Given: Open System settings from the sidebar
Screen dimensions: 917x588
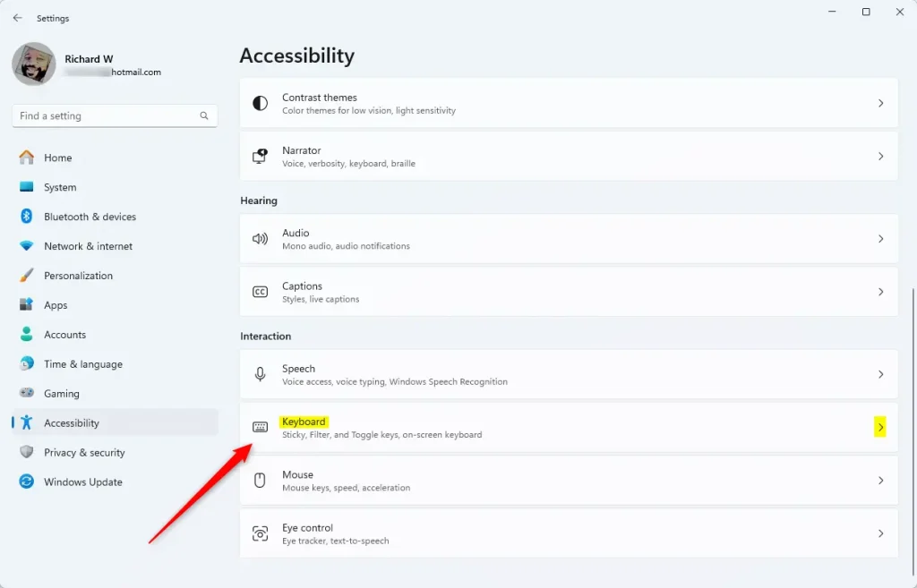Looking at the screenshot, I should (115, 187).
